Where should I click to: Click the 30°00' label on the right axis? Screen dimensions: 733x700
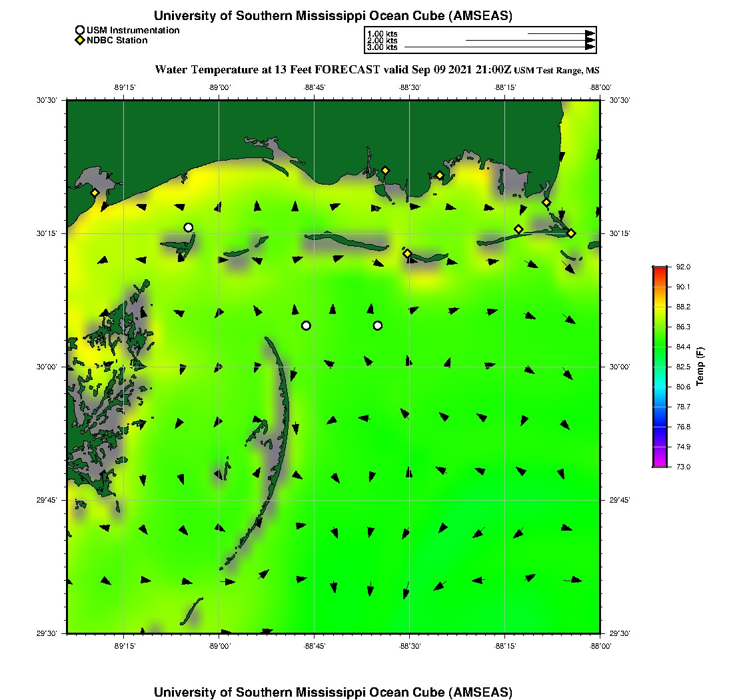tap(620, 367)
